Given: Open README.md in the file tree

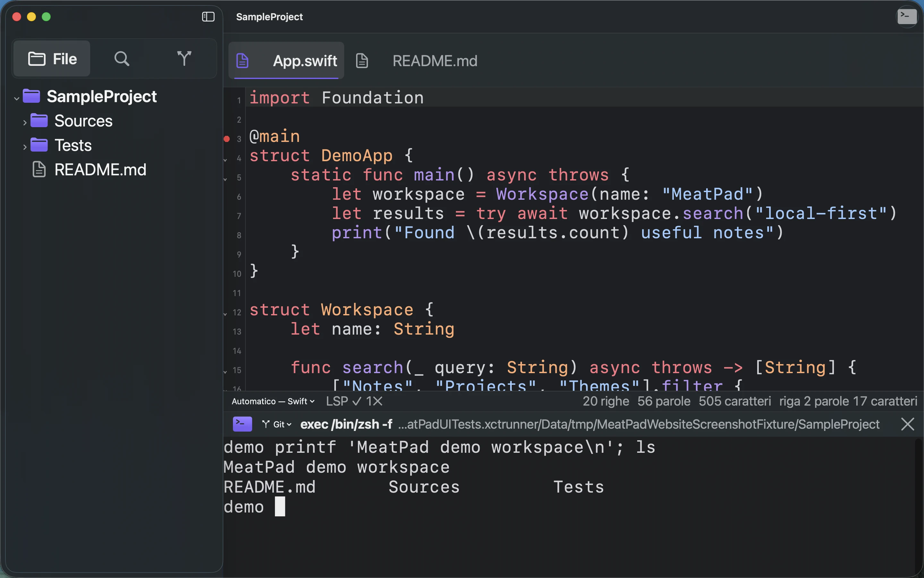Looking at the screenshot, I should click(100, 170).
